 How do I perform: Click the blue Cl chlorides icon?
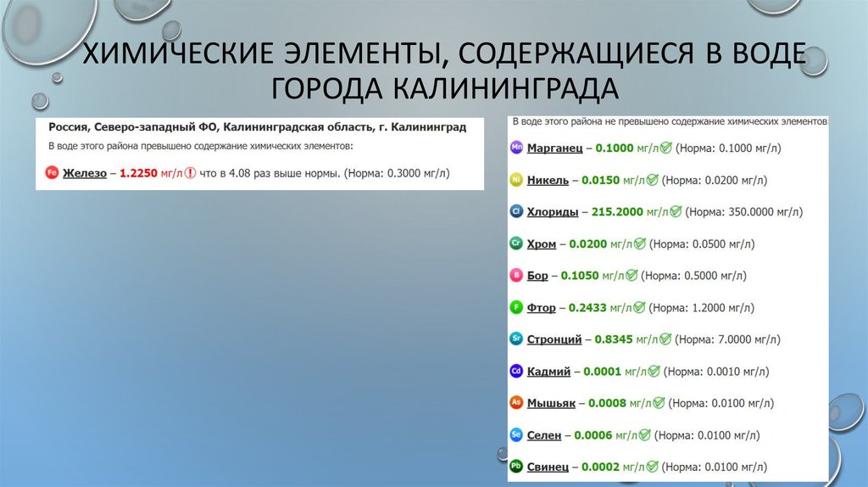[516, 211]
